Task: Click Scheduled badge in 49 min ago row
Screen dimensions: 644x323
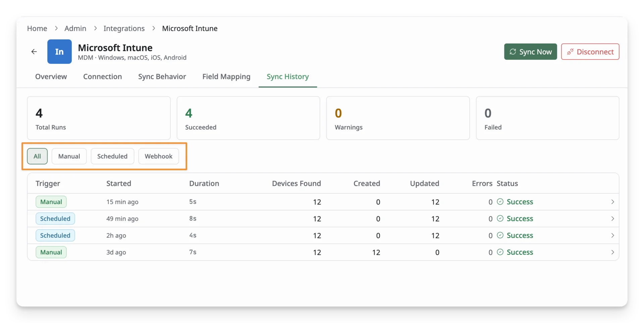Action: click(55, 219)
